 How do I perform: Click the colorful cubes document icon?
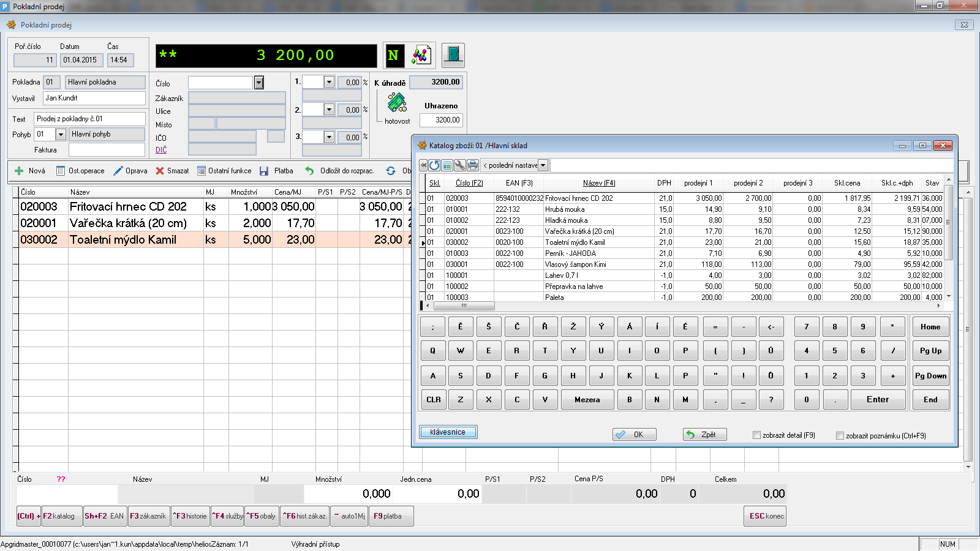[421, 56]
